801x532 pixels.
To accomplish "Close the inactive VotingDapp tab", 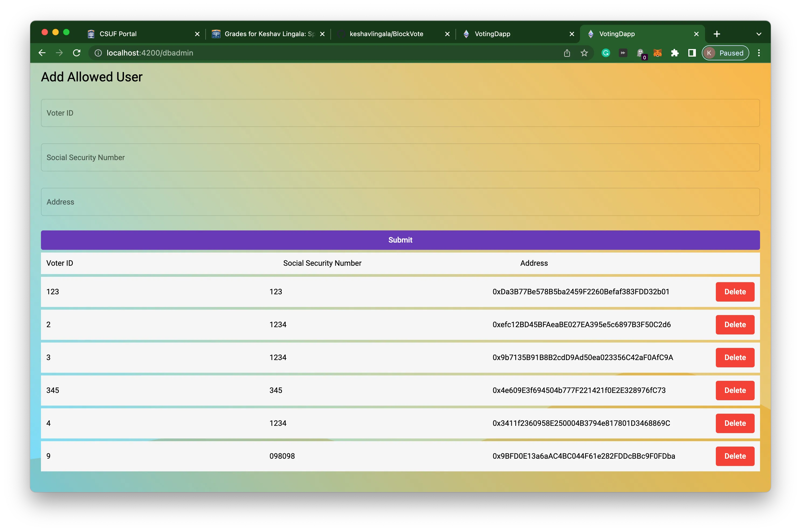I will tap(572, 34).
